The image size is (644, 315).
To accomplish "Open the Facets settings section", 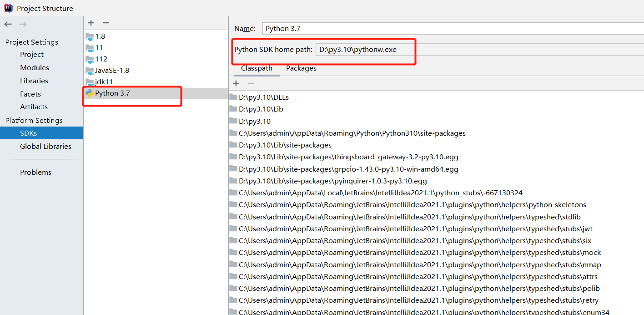I will (30, 94).
